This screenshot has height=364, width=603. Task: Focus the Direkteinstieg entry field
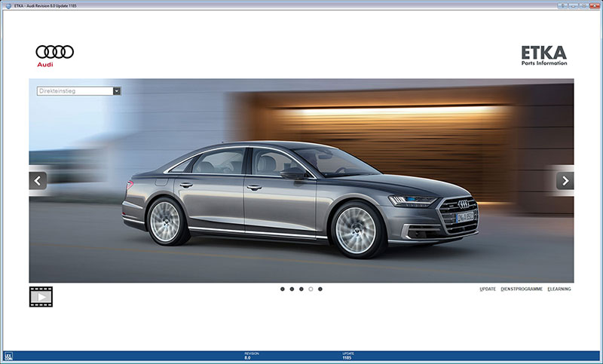[x=75, y=91]
